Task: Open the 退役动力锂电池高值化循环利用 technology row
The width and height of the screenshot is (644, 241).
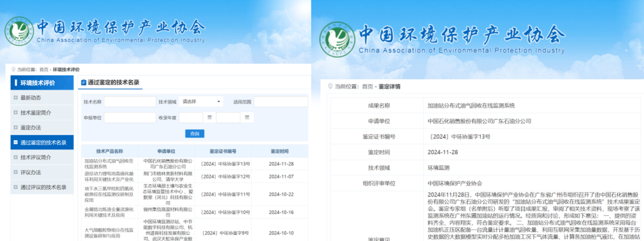Action: pyautogui.click(x=109, y=177)
